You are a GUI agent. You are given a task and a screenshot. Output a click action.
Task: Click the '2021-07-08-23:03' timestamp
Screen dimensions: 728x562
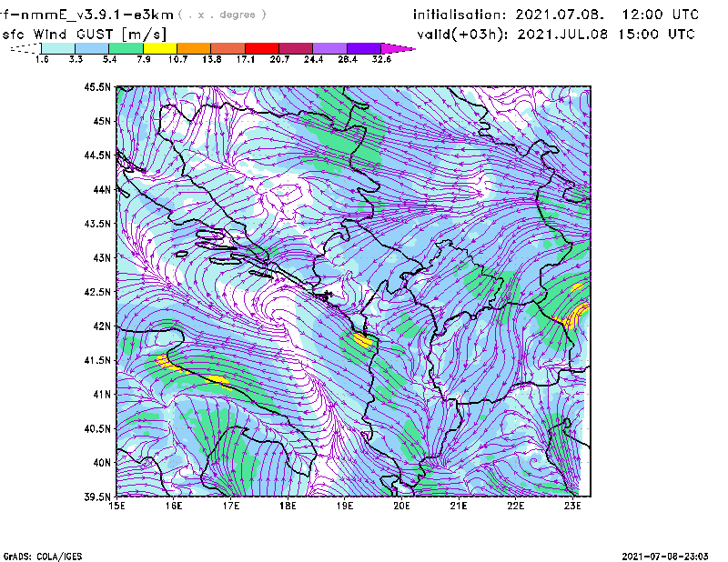coord(665,556)
